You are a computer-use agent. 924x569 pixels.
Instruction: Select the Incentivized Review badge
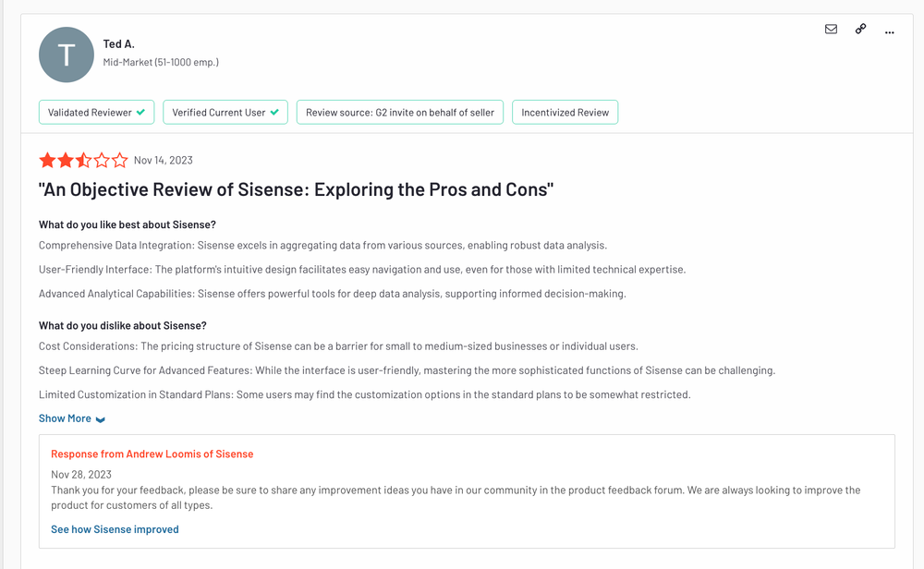[x=565, y=112]
